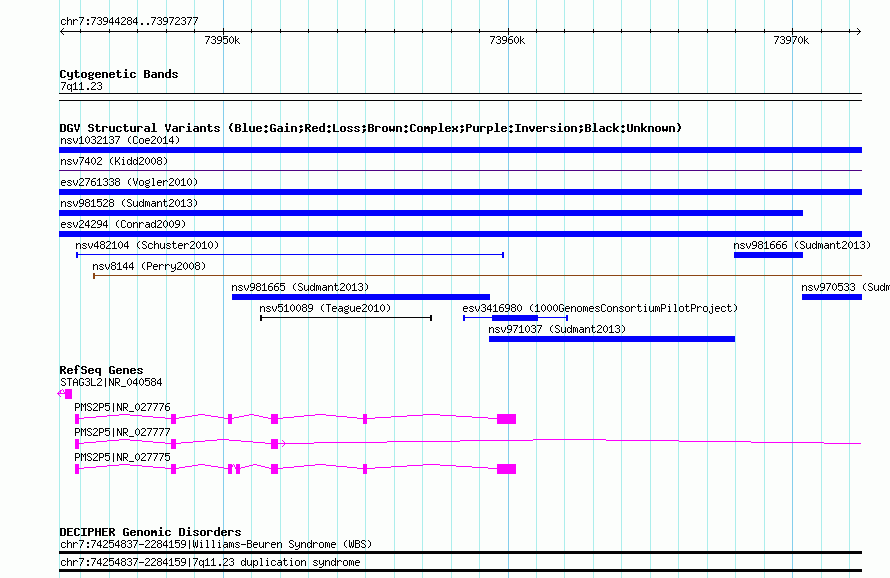Click the nsv482104 (Schuster2010) label
Image resolution: width=890 pixels, height=578 pixels.
(x=147, y=245)
